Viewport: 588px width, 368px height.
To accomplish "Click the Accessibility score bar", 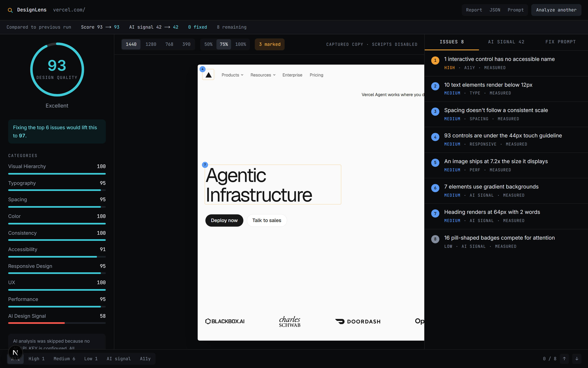I will (57, 257).
